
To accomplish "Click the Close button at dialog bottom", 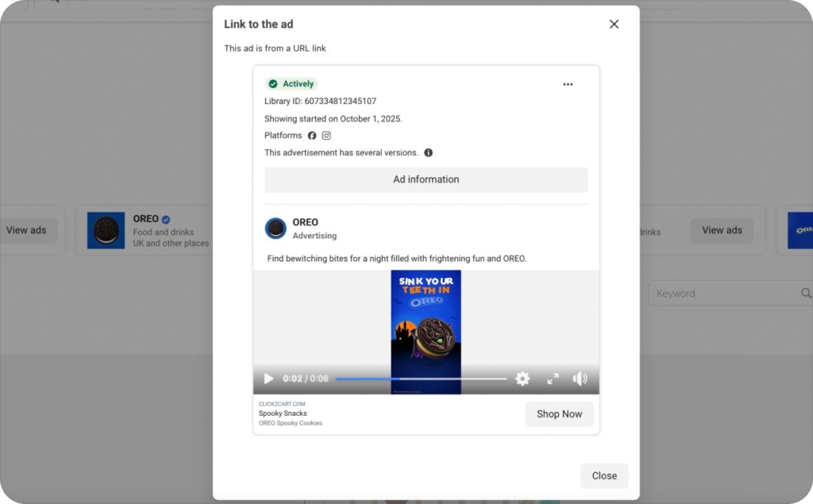I will 603,475.
